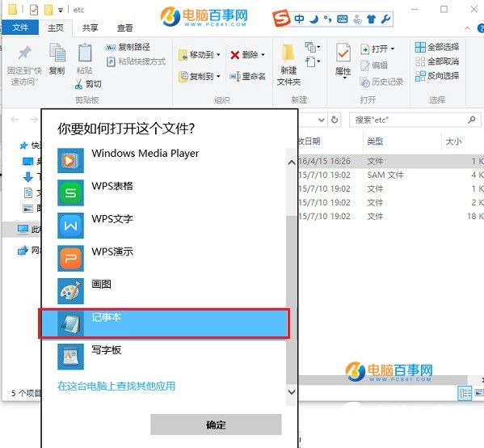Click the New folder icon

coord(288,53)
